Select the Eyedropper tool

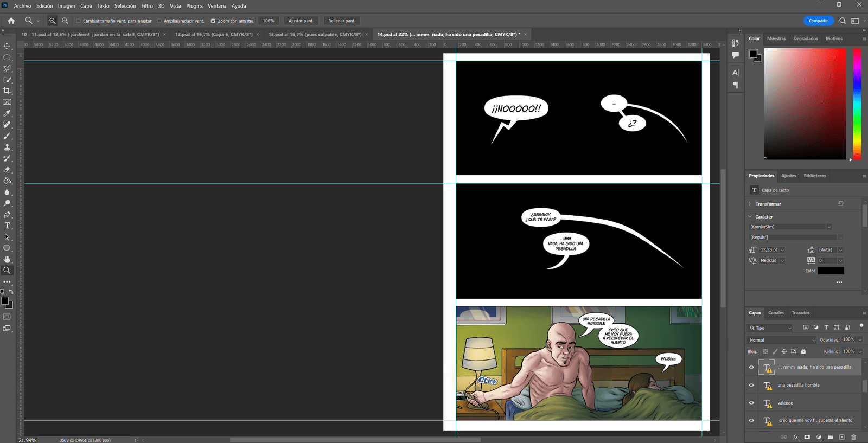point(7,113)
